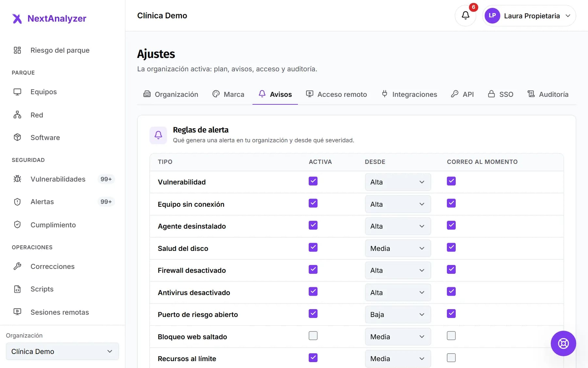Image resolution: width=588 pixels, height=368 pixels.
Task: Toggle Activa checkbox for Salud del disco
Action: click(x=313, y=247)
